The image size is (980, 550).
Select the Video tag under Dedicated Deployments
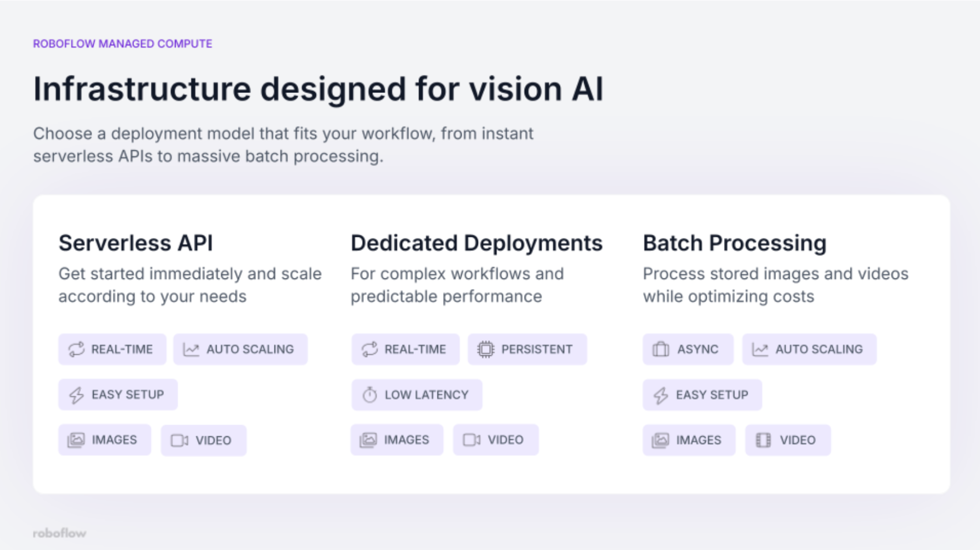pos(496,440)
